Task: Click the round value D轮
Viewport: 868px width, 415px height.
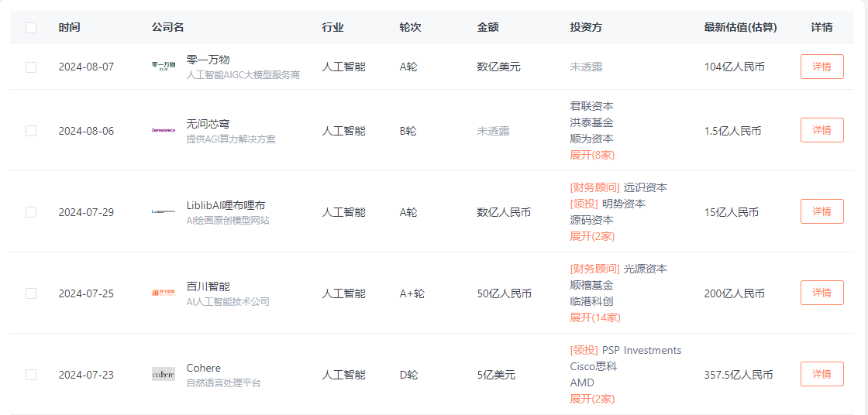Action: pyautogui.click(x=409, y=375)
